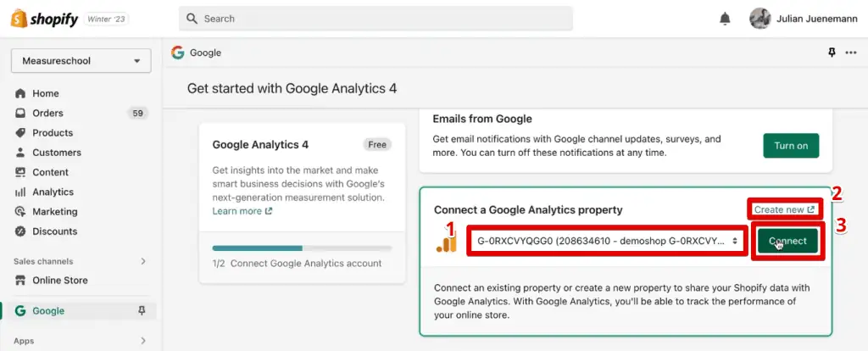This screenshot has width=868, height=351.
Task: Click the Google app pin icon in header
Action: coord(832,53)
